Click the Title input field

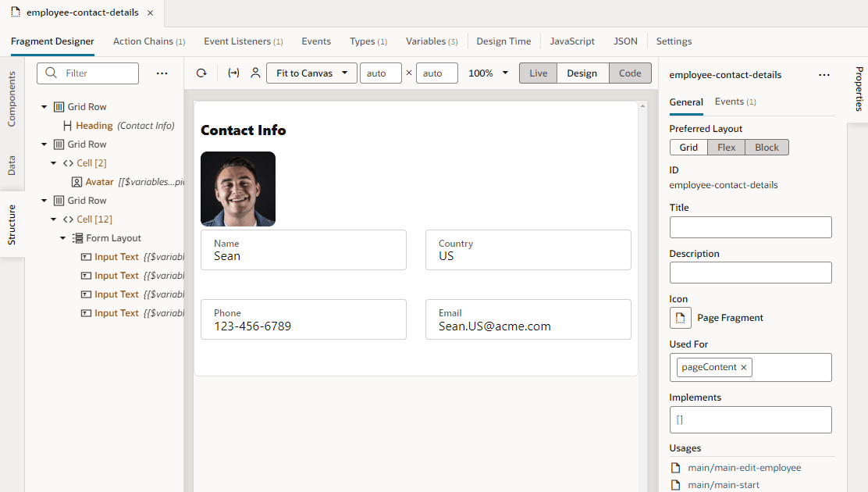[751, 227]
